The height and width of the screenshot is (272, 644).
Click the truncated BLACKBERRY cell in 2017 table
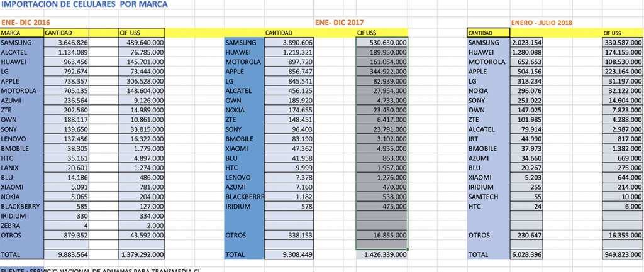(245, 197)
